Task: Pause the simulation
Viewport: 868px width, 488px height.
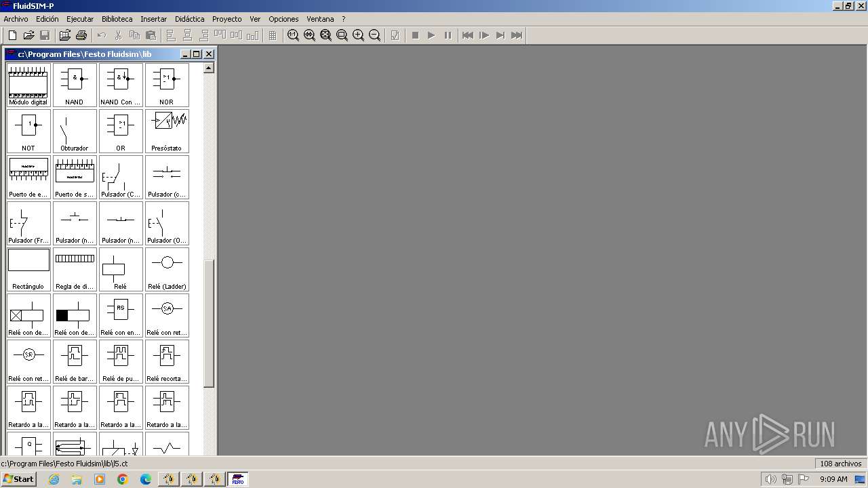Action: (x=448, y=35)
